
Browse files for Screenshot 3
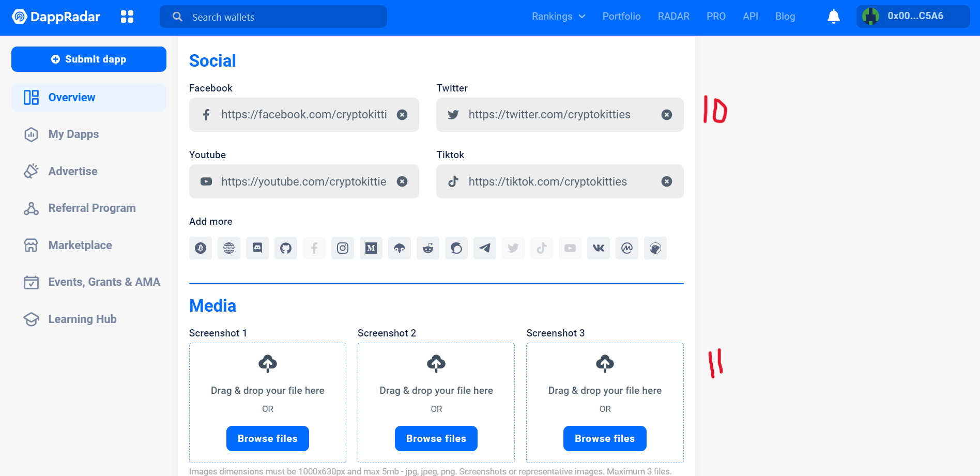click(x=605, y=439)
